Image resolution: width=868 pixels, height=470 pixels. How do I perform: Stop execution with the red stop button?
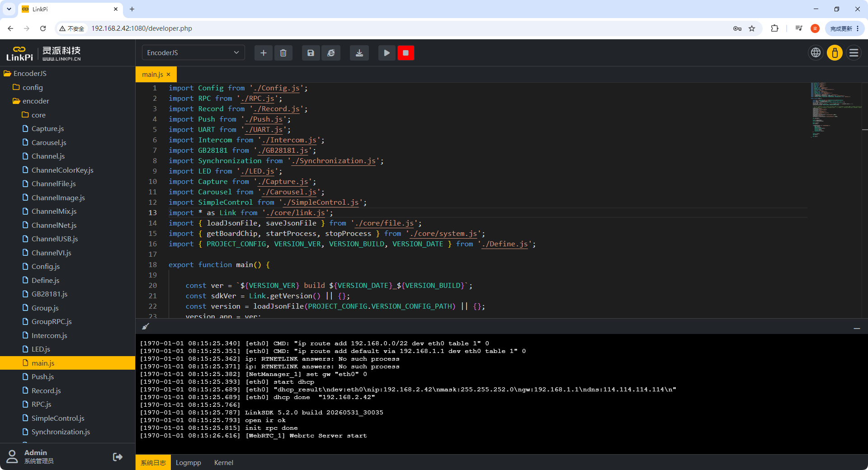point(406,53)
